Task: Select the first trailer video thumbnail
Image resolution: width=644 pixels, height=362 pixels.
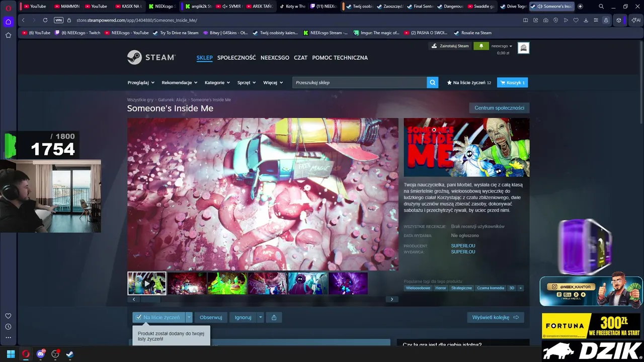Action: click(x=146, y=283)
